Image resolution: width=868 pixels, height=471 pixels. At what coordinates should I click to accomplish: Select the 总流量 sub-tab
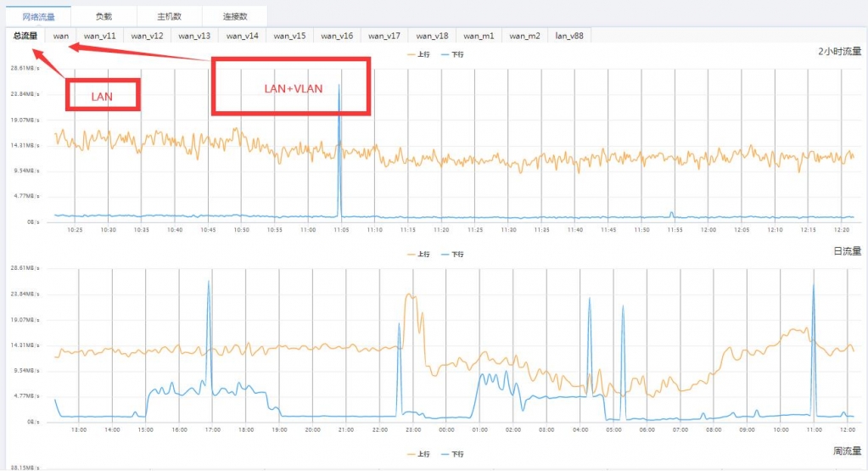click(25, 36)
